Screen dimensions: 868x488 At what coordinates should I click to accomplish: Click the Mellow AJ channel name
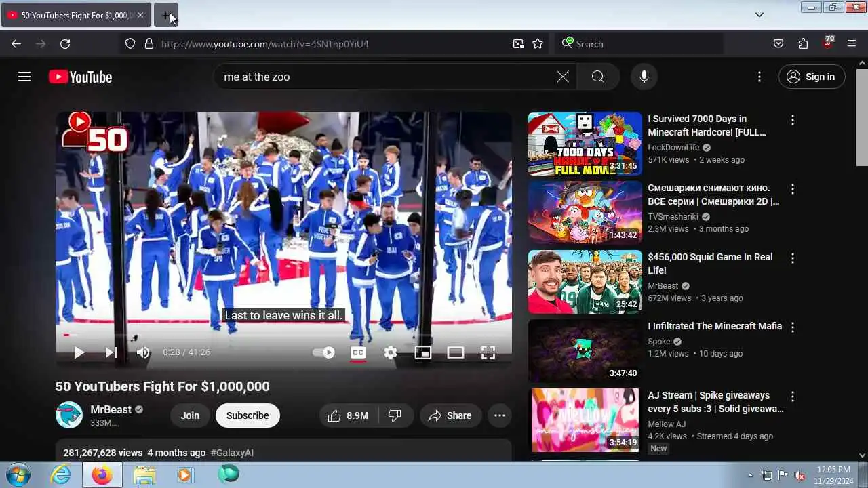[667, 424]
